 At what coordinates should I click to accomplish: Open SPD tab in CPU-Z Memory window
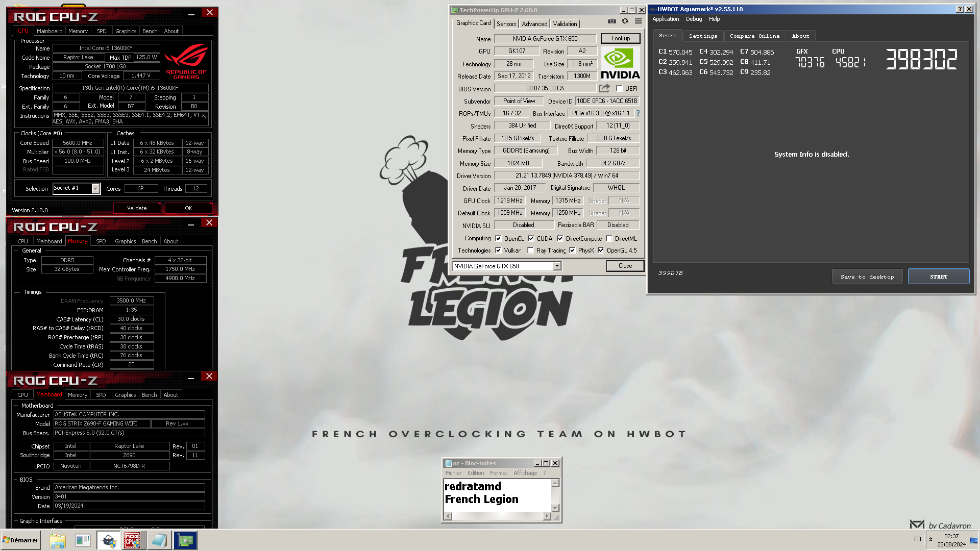101,241
